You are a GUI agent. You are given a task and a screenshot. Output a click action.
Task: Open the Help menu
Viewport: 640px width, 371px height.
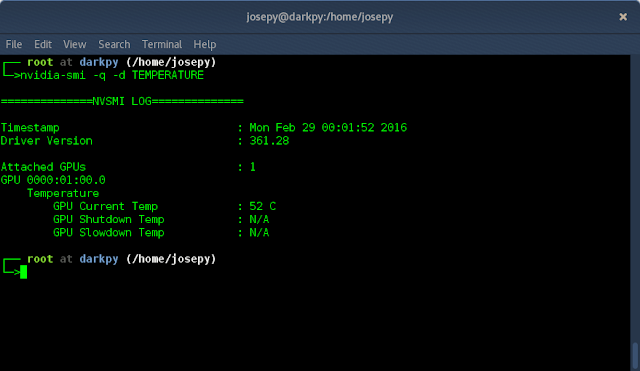205,44
